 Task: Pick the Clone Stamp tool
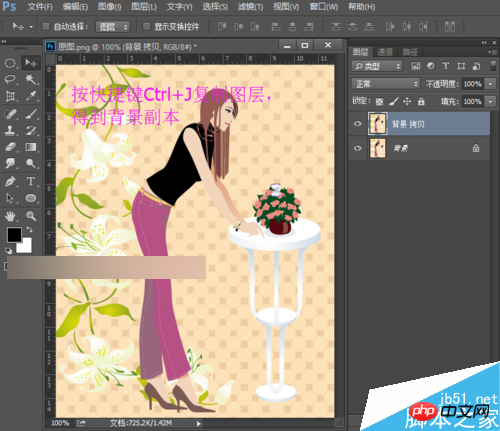coord(11,131)
